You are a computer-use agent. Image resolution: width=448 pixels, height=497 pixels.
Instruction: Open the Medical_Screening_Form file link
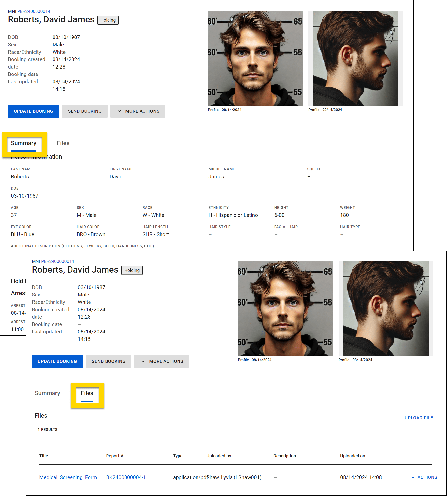pyautogui.click(x=68, y=477)
